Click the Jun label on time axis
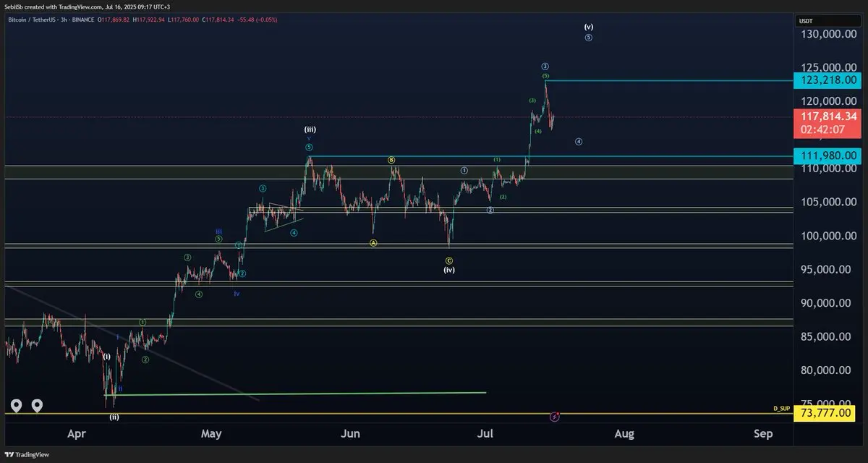This screenshot has height=463, width=868. coord(350,433)
